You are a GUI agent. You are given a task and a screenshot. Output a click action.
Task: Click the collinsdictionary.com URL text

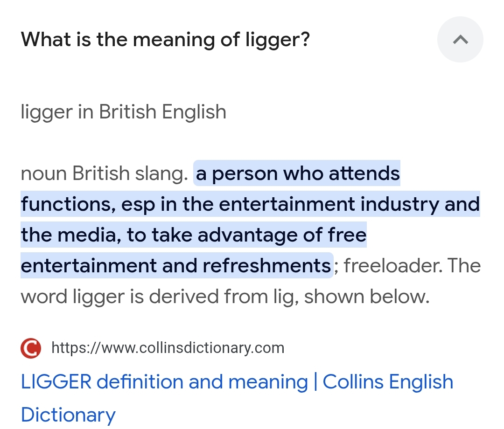[x=168, y=348]
